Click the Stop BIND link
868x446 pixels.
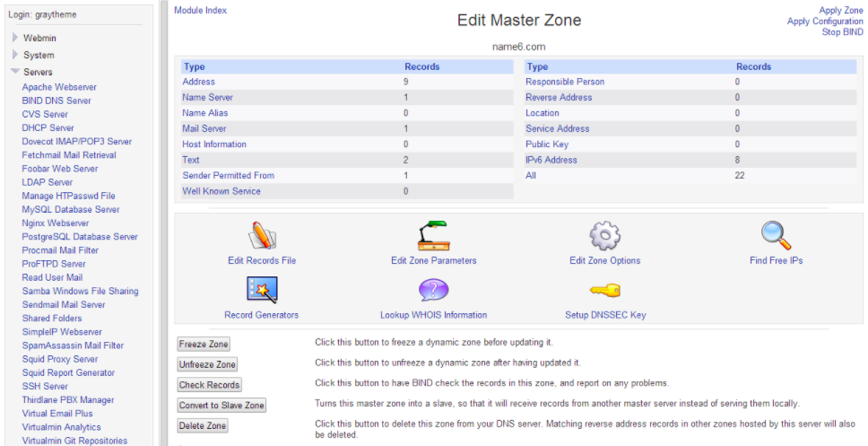843,32
